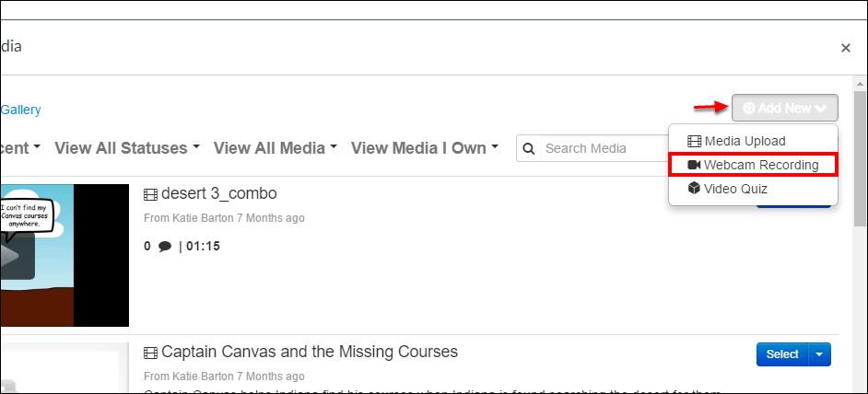Choose Webcam Recording from the menu
868x394 pixels.
[x=753, y=165]
